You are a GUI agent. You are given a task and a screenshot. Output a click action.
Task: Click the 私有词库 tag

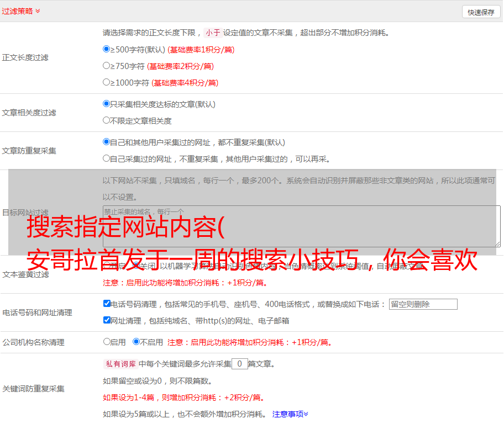[x=120, y=364]
